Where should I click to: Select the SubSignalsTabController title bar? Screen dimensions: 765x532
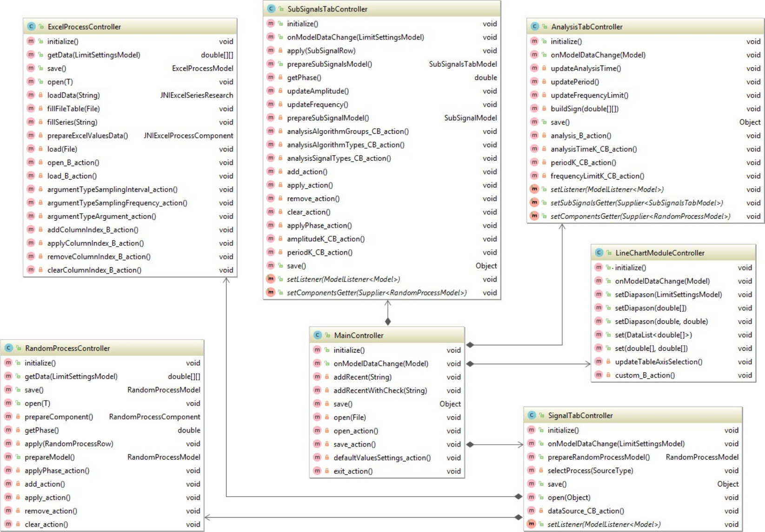pyautogui.click(x=327, y=9)
